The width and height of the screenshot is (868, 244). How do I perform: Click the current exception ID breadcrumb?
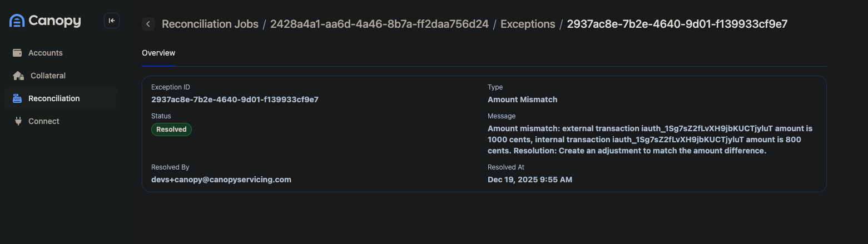coord(677,24)
